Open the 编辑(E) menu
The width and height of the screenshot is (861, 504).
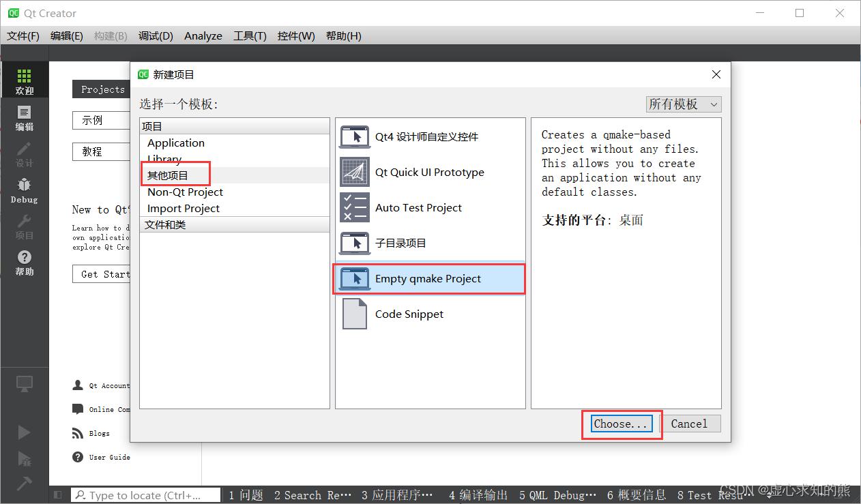tap(67, 36)
